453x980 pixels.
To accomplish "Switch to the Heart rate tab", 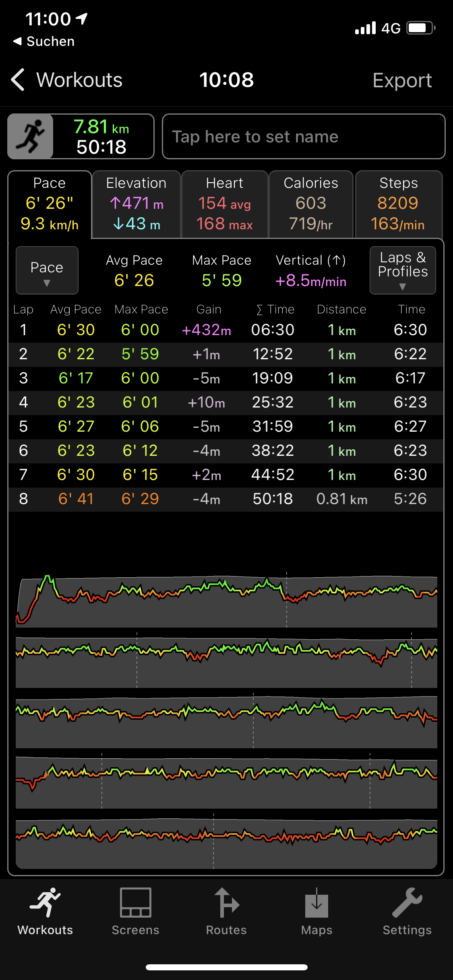I will pos(225,204).
